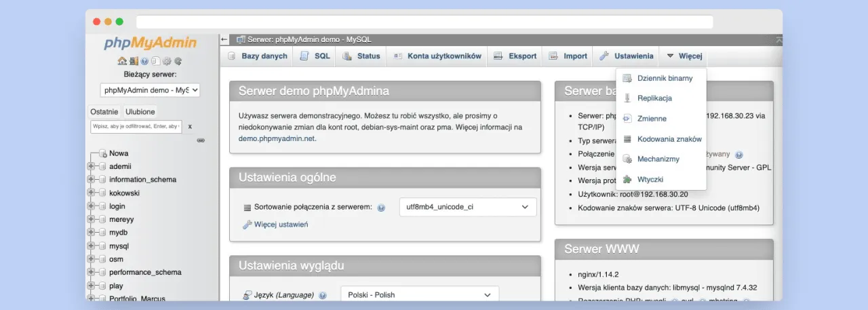Expand the mysql database node
This screenshot has width=868, height=310.
click(x=91, y=246)
